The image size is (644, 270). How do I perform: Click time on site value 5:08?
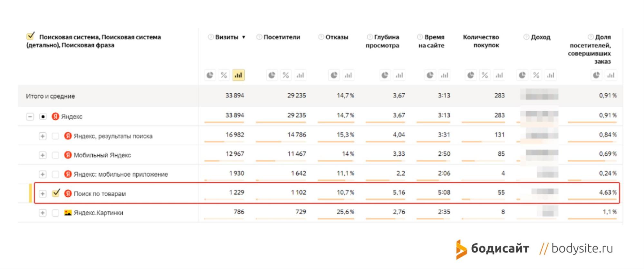[444, 192]
